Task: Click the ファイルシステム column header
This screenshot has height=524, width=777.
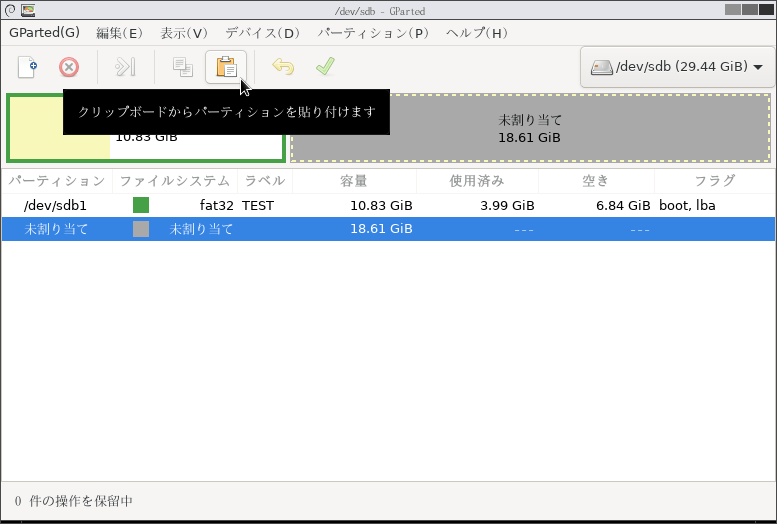Action: pyautogui.click(x=175, y=181)
